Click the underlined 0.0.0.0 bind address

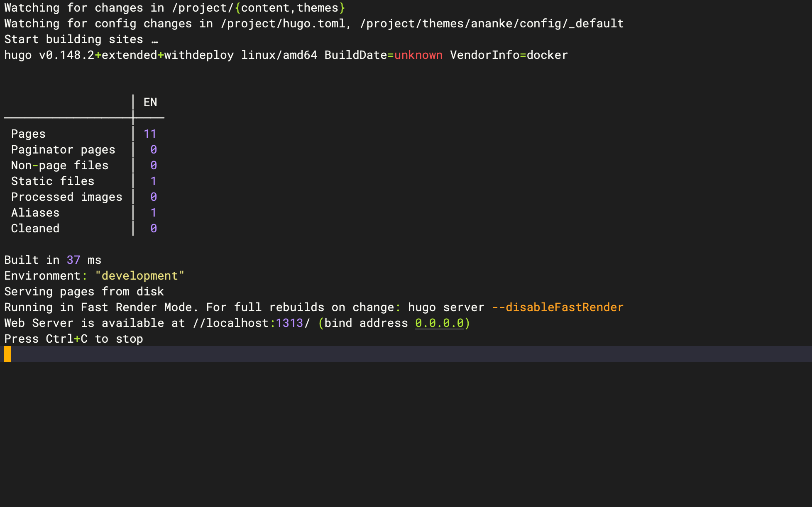(x=439, y=323)
